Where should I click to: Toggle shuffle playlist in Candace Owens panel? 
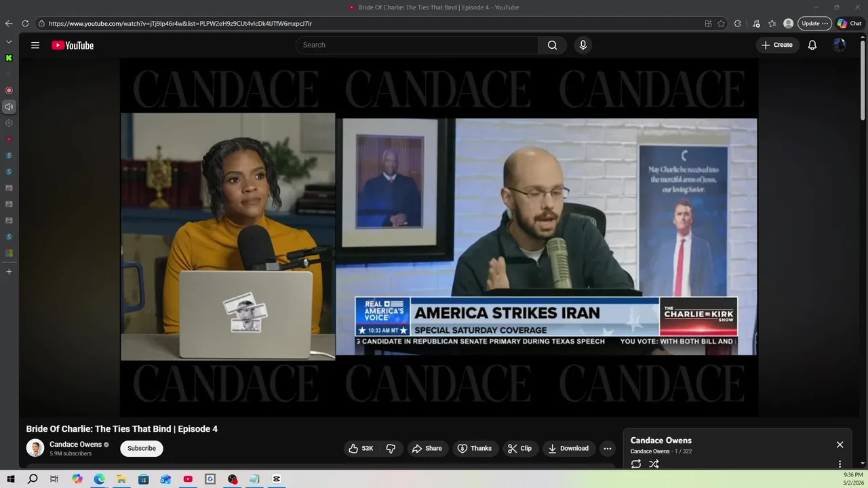click(654, 464)
